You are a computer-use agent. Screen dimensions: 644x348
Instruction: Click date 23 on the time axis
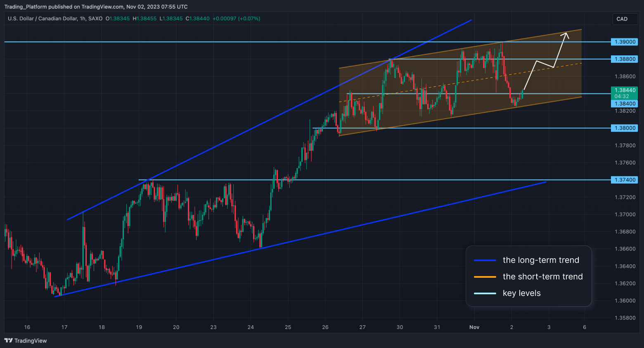[213, 327]
